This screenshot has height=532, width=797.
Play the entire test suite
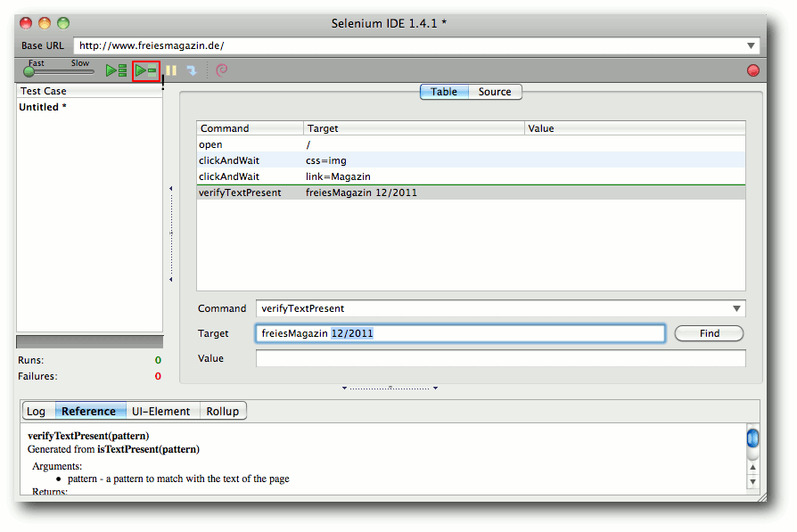click(116, 70)
